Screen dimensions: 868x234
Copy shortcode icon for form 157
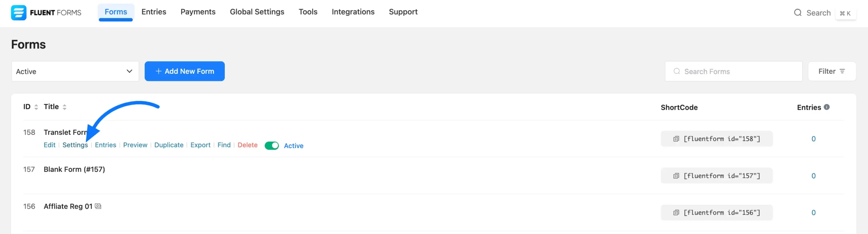pos(676,176)
